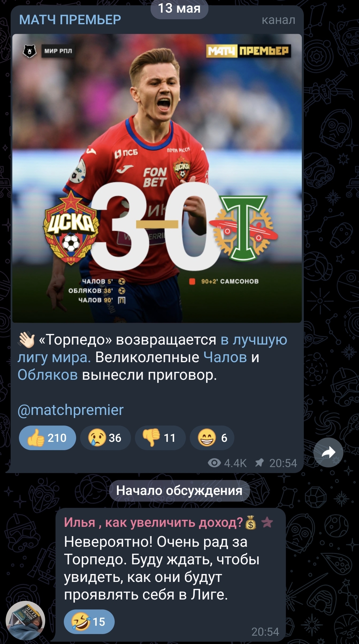Tap the pinned message pin icon
Viewport: 359px width, 644px height.
259,462
